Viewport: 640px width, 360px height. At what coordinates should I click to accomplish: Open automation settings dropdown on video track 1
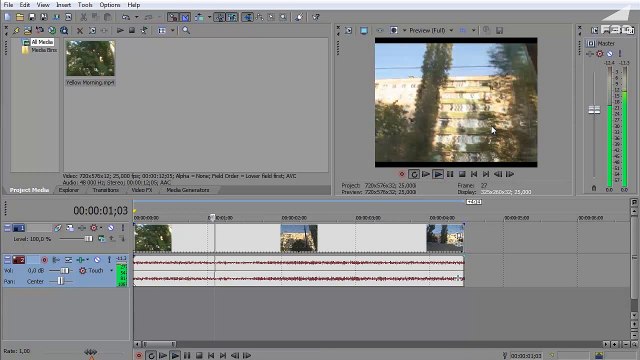click(100, 228)
